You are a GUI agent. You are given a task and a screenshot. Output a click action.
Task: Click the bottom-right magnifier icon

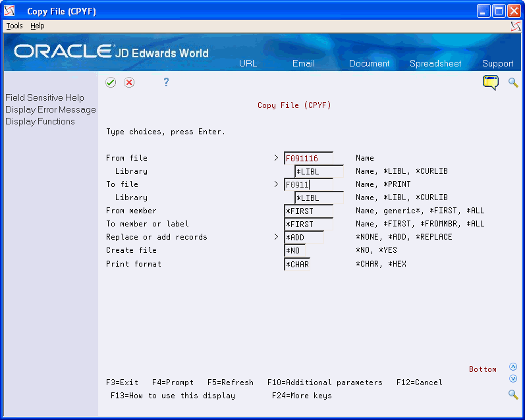coord(513,394)
